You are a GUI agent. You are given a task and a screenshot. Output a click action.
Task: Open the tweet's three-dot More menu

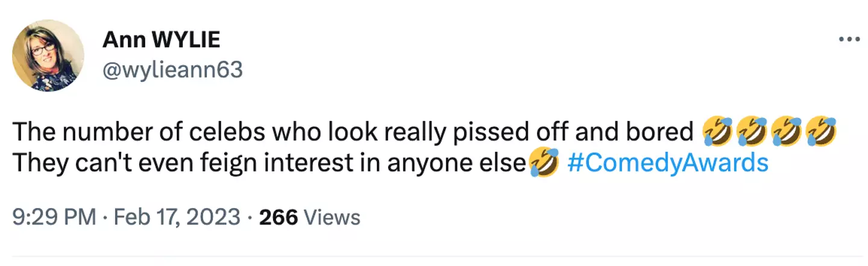[x=849, y=40]
